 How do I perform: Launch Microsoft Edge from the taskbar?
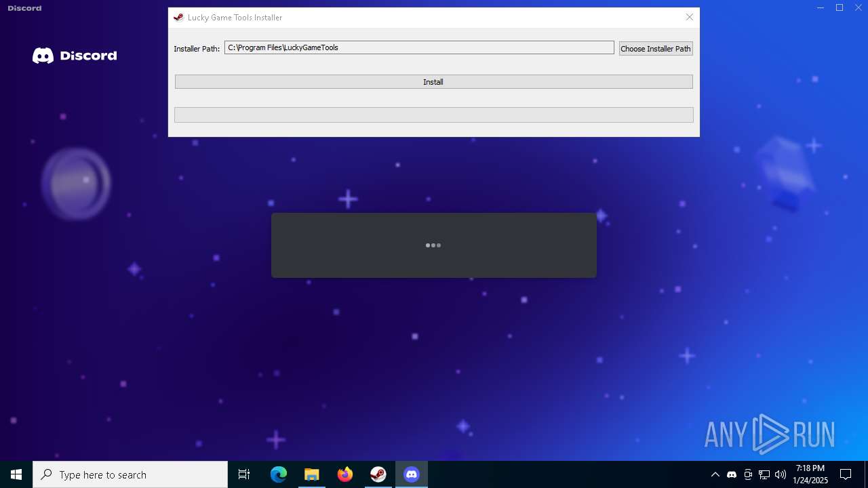click(279, 474)
